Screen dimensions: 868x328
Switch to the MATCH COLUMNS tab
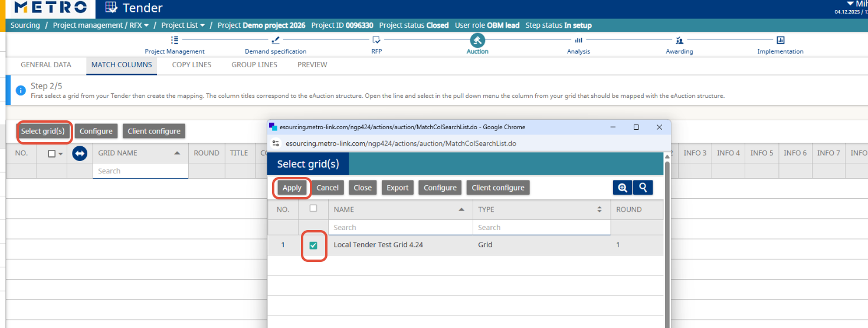pyautogui.click(x=122, y=65)
